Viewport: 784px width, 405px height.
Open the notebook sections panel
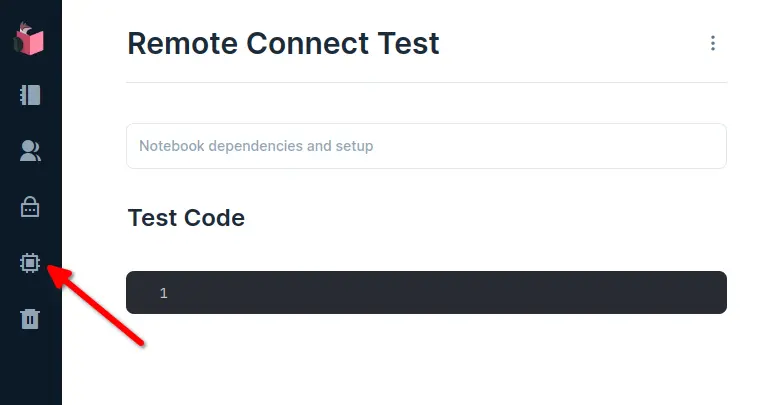pos(30,95)
